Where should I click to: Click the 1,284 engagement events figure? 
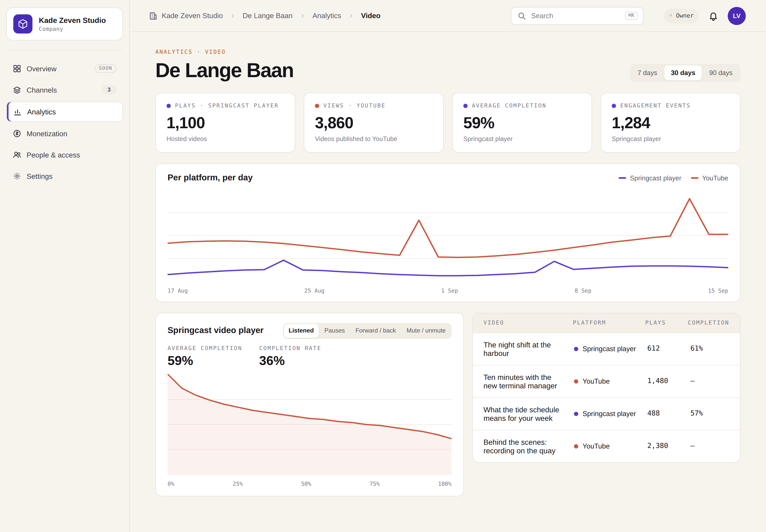(631, 123)
